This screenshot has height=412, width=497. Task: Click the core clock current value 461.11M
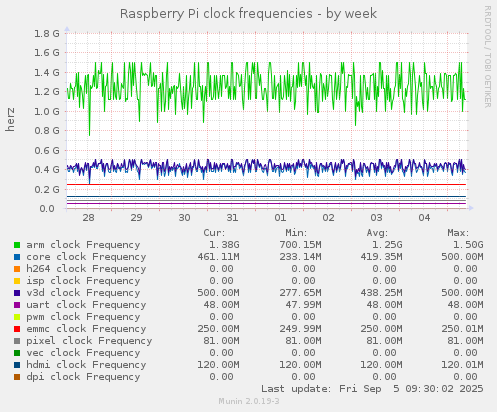(218, 257)
